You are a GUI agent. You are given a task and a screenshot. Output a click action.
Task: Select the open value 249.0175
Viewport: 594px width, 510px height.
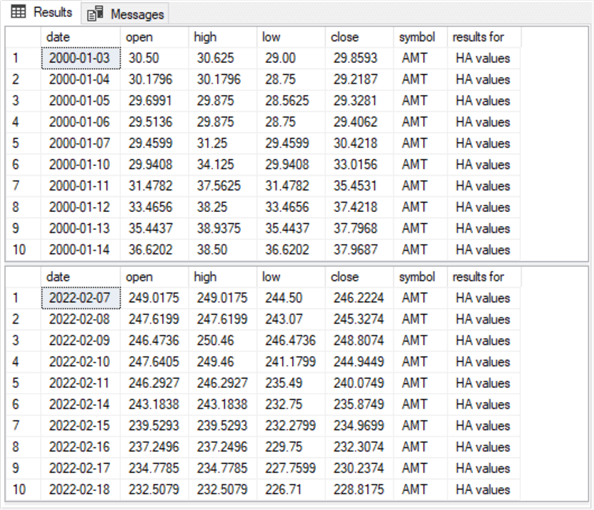pos(155,298)
